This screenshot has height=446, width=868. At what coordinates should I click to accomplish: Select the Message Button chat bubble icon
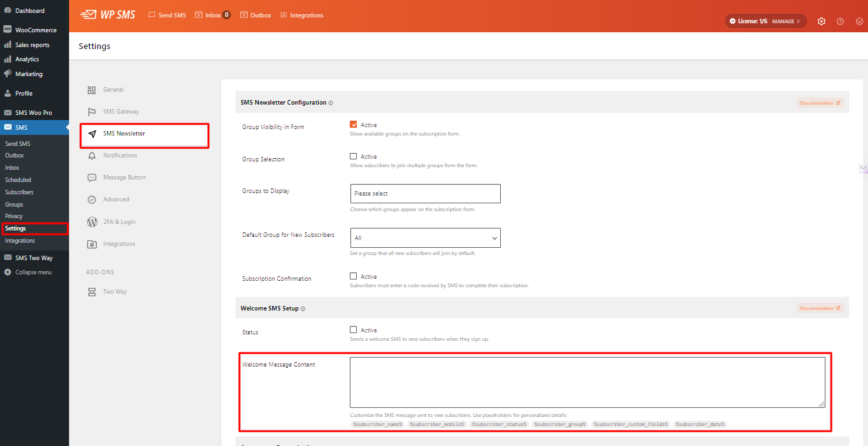point(92,177)
